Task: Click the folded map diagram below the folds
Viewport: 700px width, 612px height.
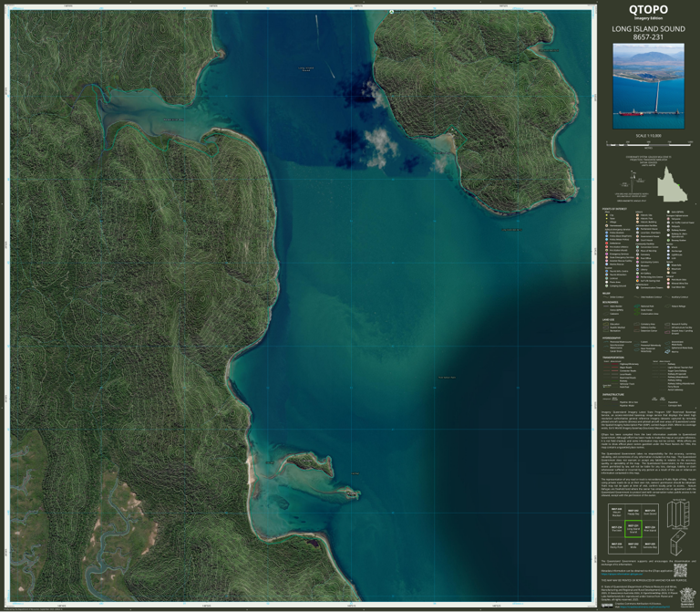Action: tap(677, 544)
